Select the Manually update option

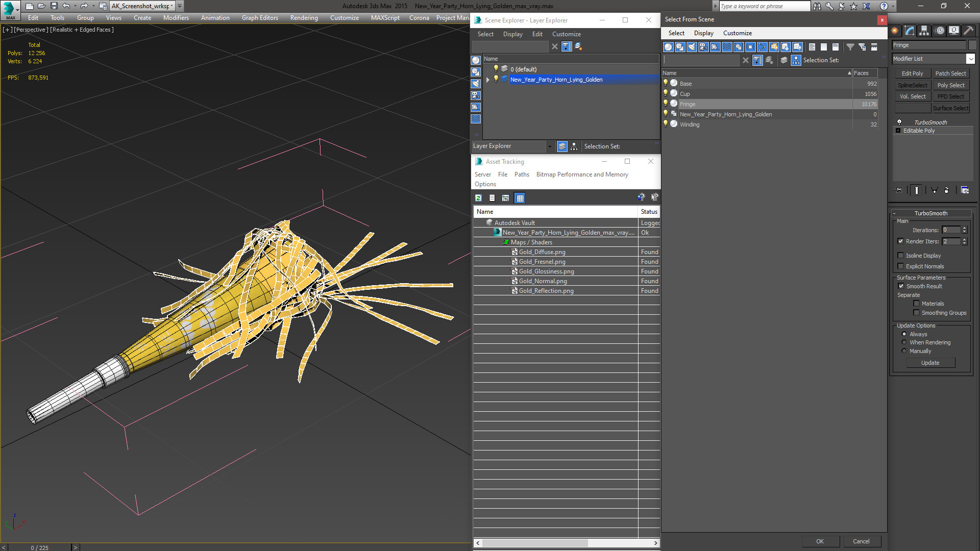tap(904, 351)
